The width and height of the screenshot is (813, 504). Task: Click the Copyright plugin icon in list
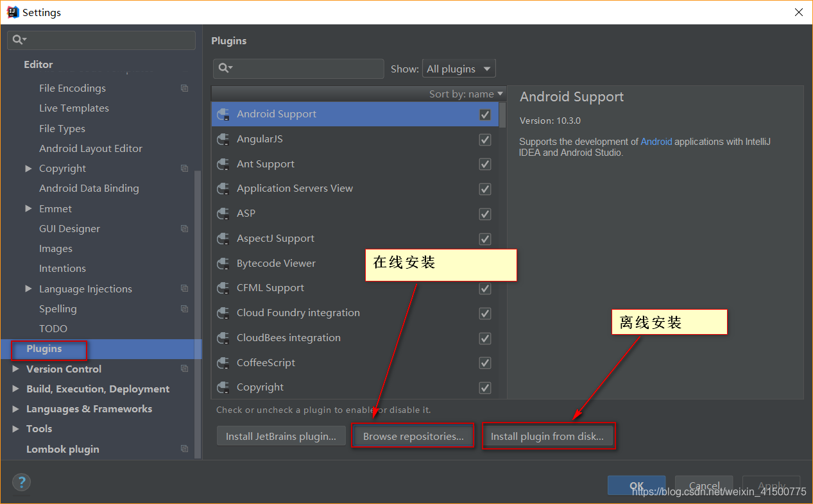[x=223, y=387]
